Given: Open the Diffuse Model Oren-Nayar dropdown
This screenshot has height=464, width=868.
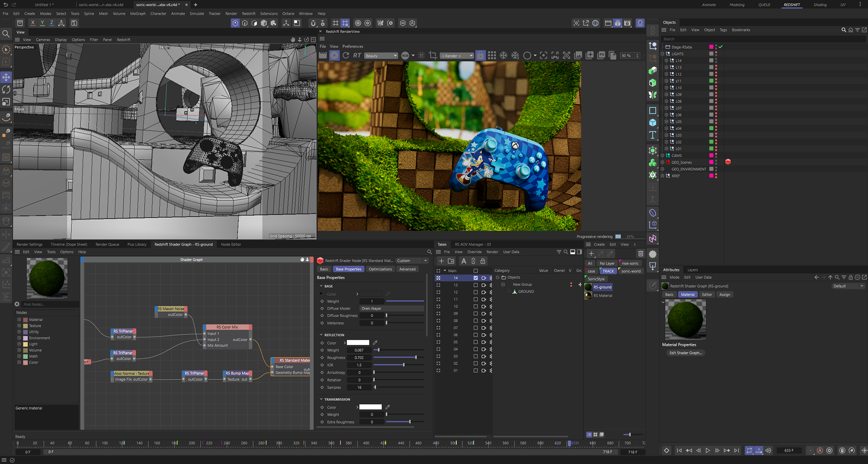Looking at the screenshot, I should [x=392, y=309].
